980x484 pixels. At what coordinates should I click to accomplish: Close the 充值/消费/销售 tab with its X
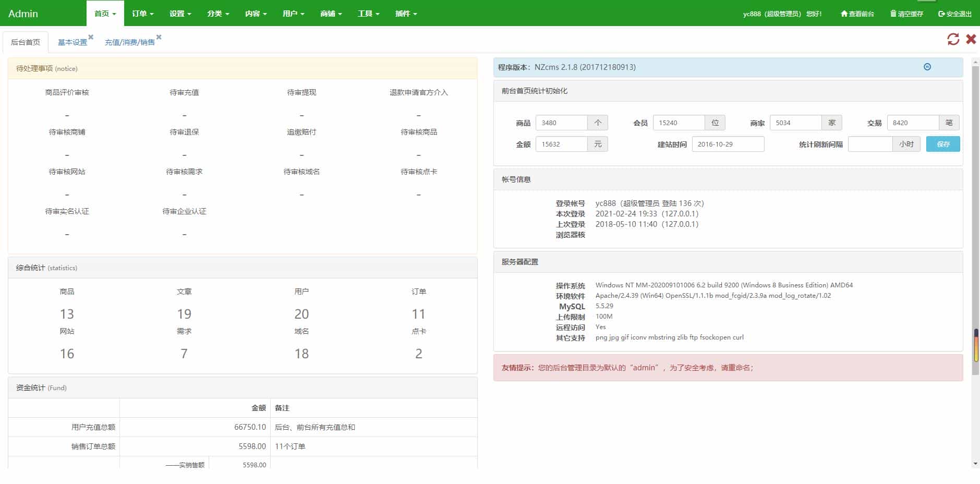pos(160,38)
